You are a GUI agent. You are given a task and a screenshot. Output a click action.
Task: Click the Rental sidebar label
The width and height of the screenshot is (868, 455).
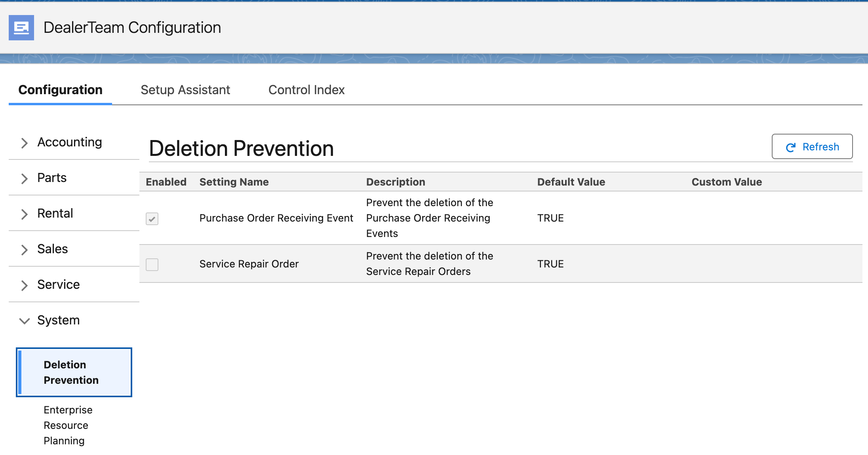pyautogui.click(x=55, y=213)
